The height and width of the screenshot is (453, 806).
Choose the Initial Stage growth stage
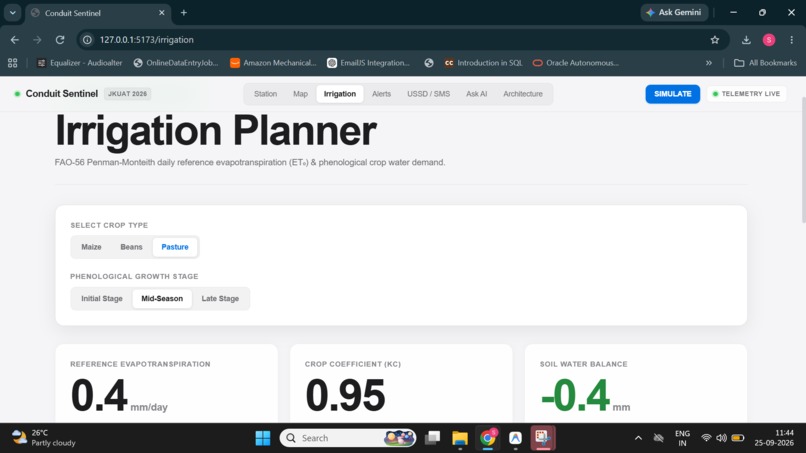click(102, 298)
